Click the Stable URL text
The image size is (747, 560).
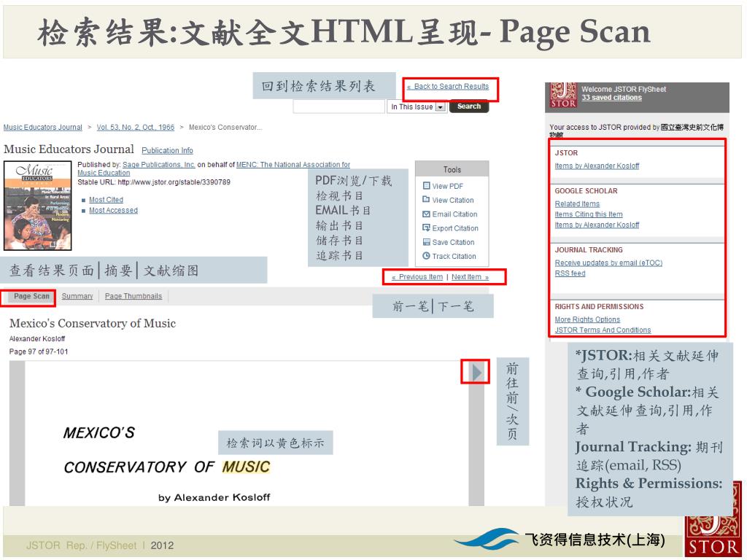pos(154,182)
